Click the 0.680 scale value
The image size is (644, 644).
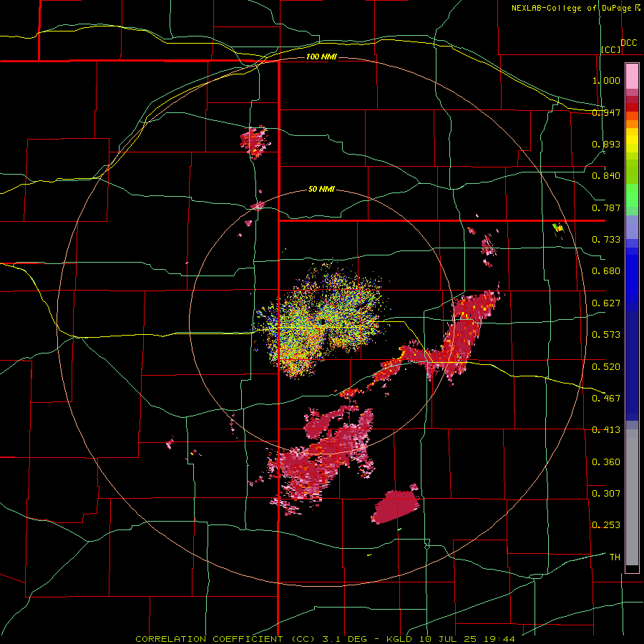[x=606, y=271]
